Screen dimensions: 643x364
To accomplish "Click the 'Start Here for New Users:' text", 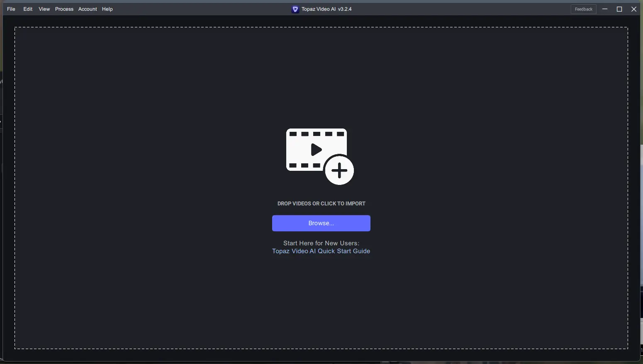I will click(321, 243).
